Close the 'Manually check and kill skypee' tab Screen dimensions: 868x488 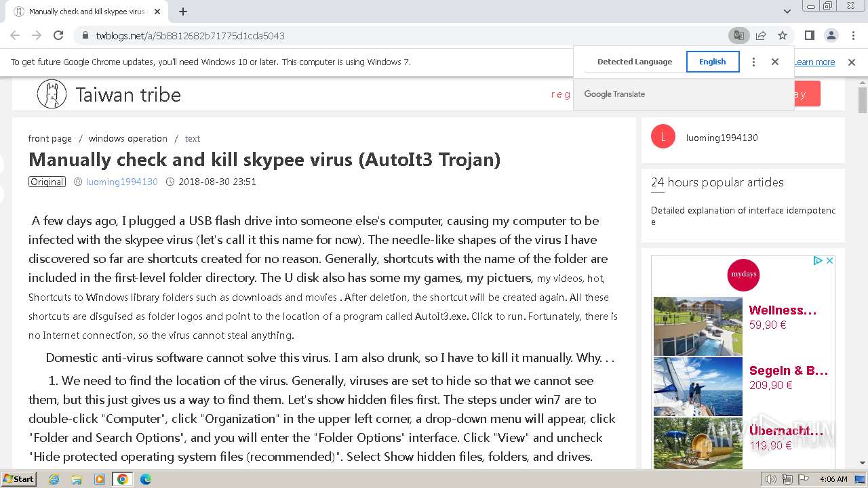(157, 12)
